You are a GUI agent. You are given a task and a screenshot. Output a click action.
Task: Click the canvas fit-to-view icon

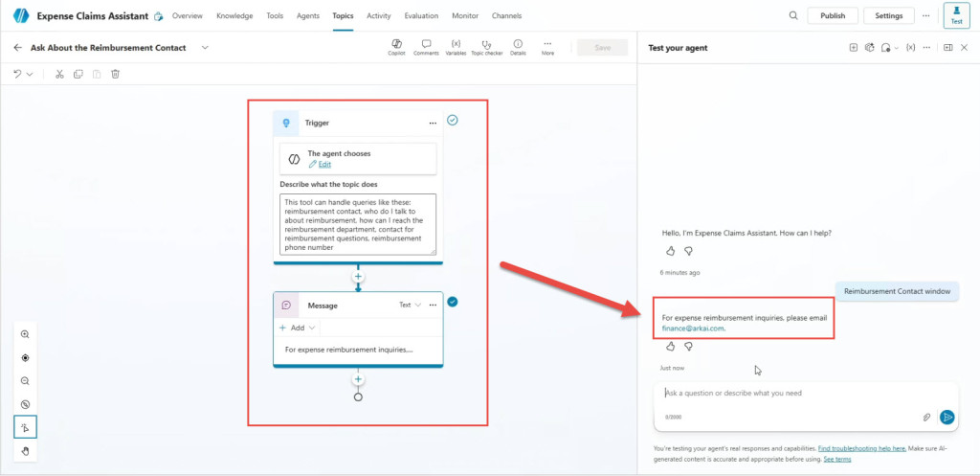coord(26,404)
